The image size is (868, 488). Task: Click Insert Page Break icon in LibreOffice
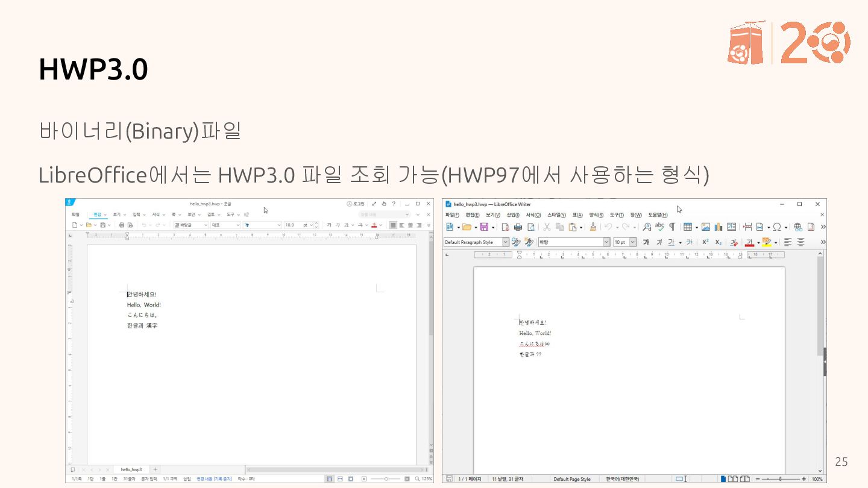(747, 227)
